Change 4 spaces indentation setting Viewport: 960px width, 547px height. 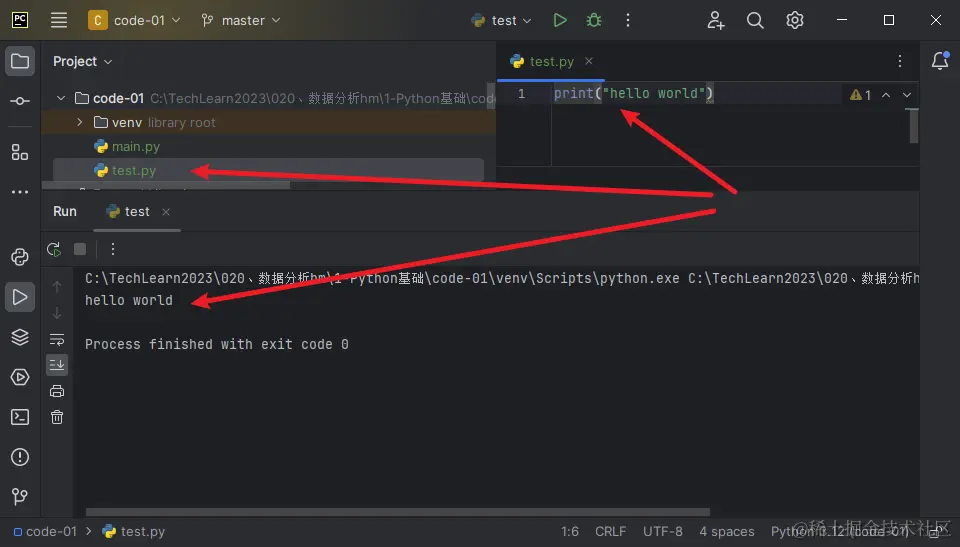(727, 531)
